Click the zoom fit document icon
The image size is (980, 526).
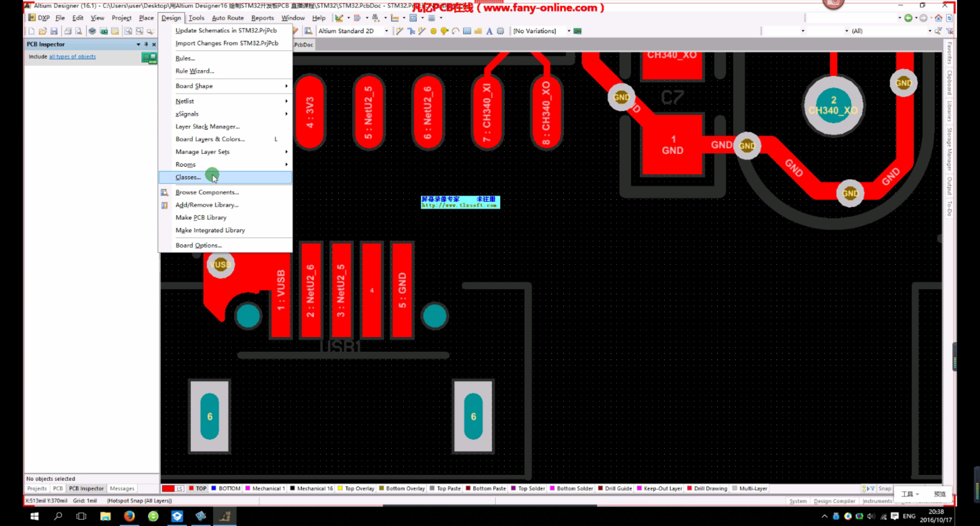(x=128, y=31)
